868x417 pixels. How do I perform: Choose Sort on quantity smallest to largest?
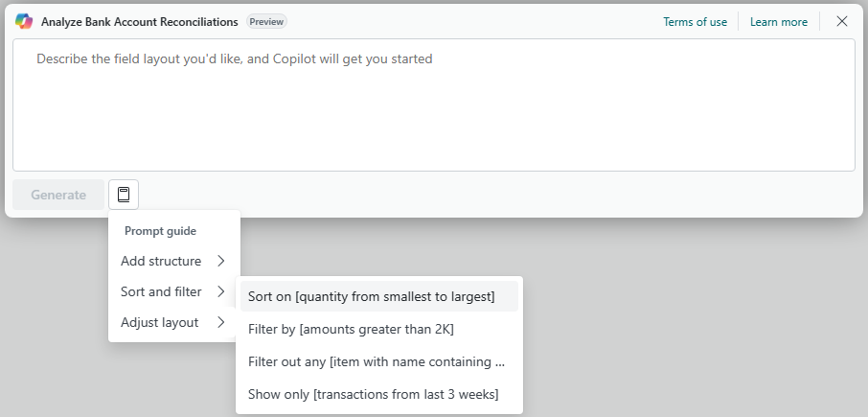[379, 296]
